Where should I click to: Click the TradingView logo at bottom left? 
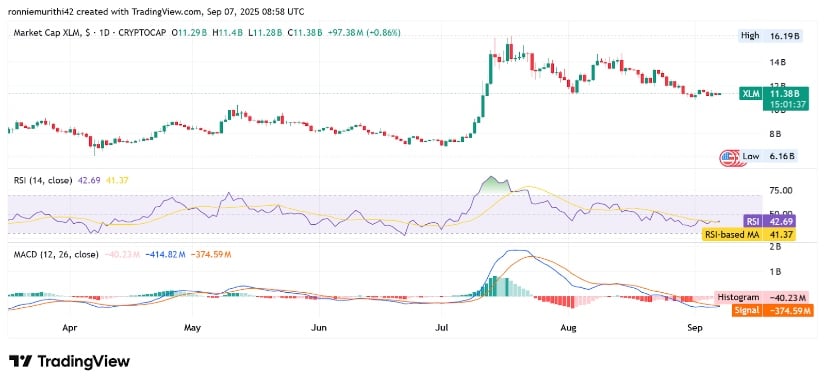69,361
